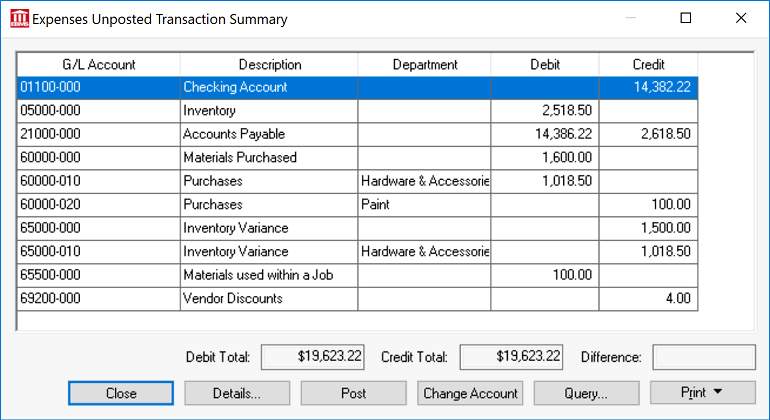770x420 pixels.
Task: Sort by the G/L Account column header
Action: pos(99,64)
